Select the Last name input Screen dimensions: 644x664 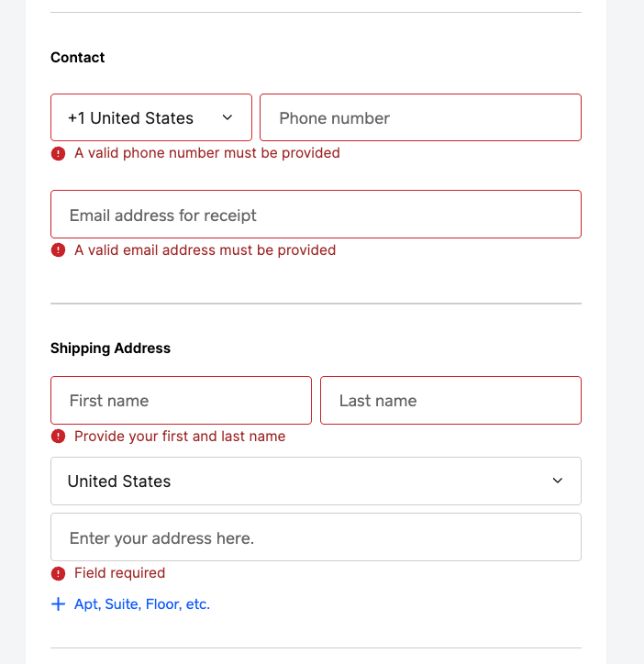(x=450, y=400)
